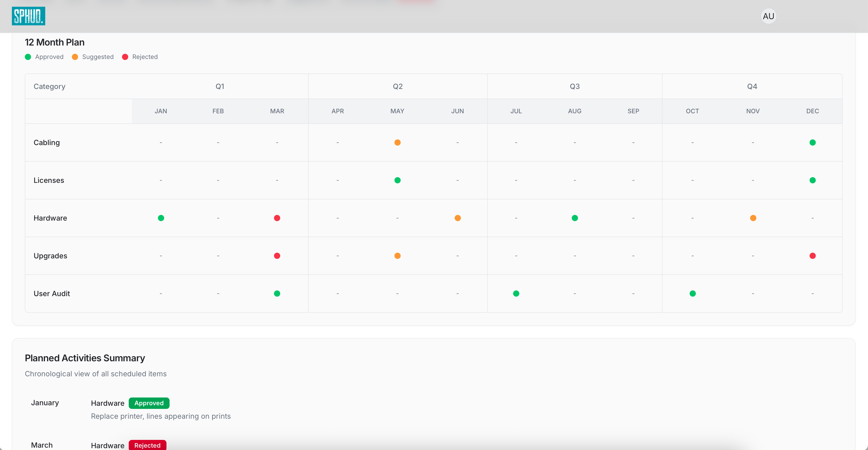The height and width of the screenshot is (450, 868).
Task: Click Hardware rejected dot in March
Action: pos(277,218)
